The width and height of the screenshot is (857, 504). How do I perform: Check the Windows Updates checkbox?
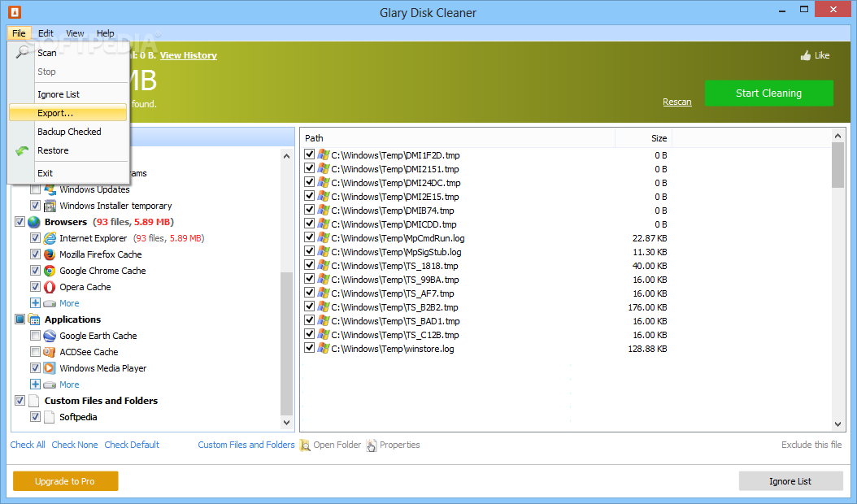(35, 189)
